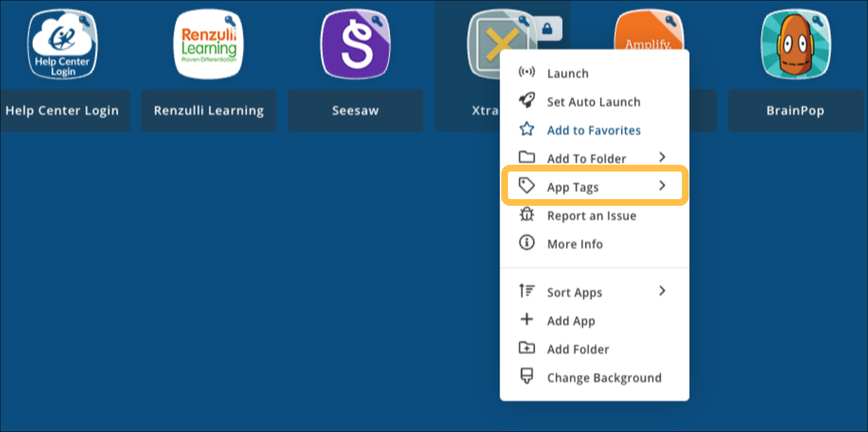This screenshot has width=868, height=432.
Task: Click the Renzulli Learning label button
Action: pos(209,111)
